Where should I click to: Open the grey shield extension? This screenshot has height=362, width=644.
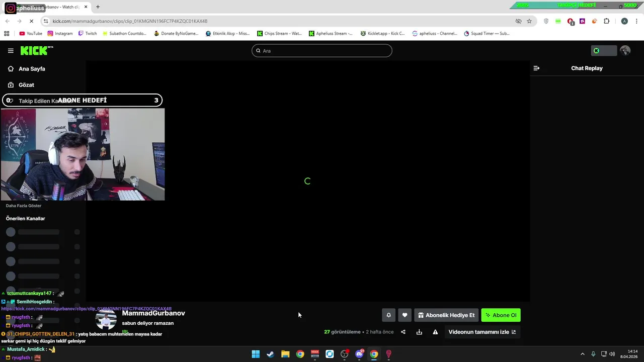click(x=546, y=21)
